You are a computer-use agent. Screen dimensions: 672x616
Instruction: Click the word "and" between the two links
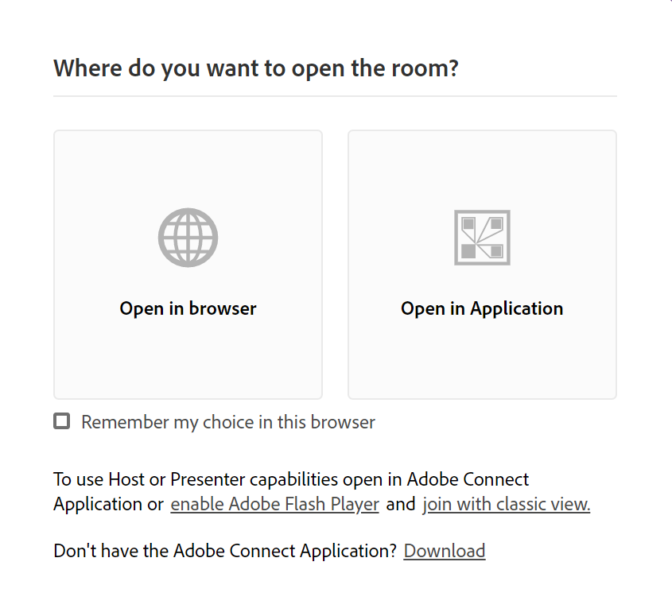[x=401, y=504]
